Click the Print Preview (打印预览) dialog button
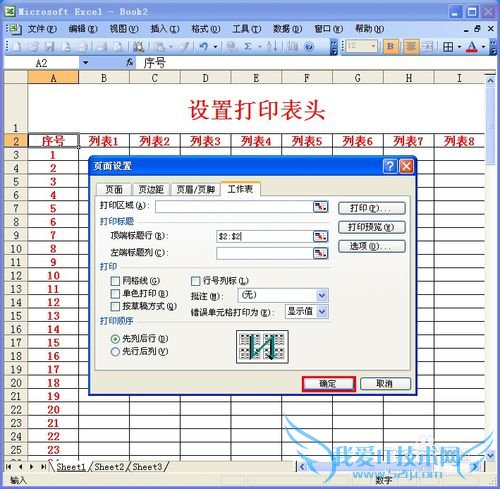 [372, 227]
